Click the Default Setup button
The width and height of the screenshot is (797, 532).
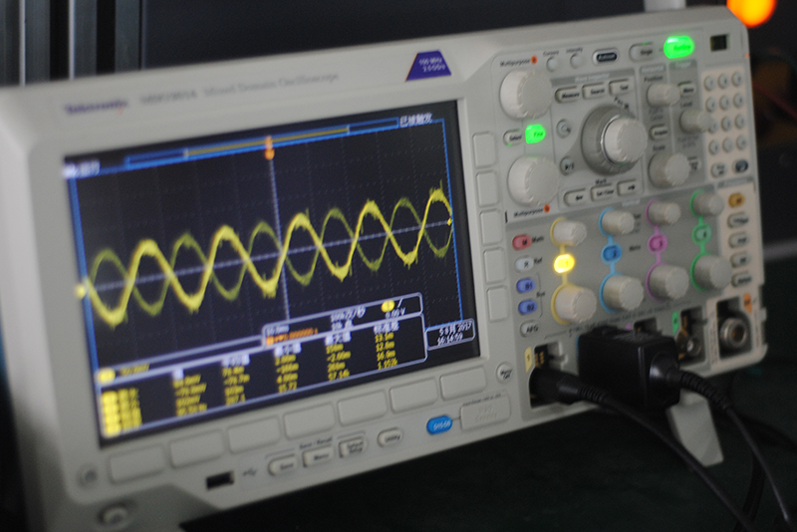(353, 447)
